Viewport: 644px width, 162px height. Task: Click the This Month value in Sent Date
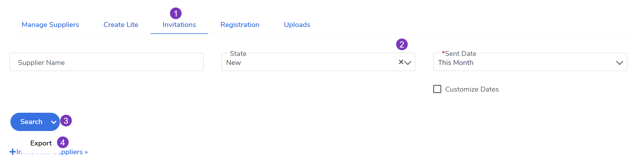[x=455, y=63]
